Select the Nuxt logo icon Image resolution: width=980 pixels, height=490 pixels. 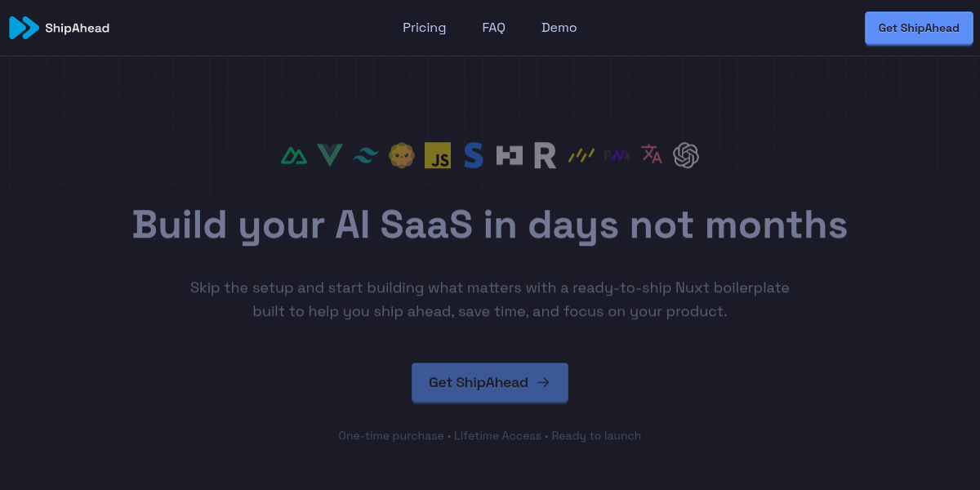click(x=294, y=155)
